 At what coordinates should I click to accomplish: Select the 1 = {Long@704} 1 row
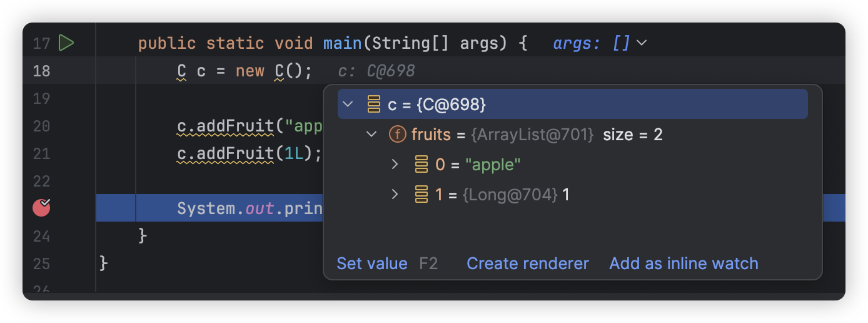(x=573, y=195)
